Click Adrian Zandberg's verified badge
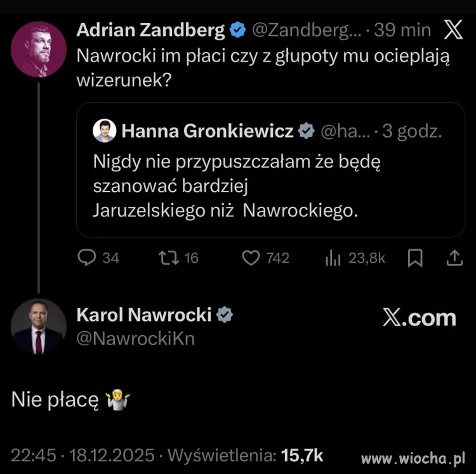Viewport: 476px width, 474px height. (238, 30)
